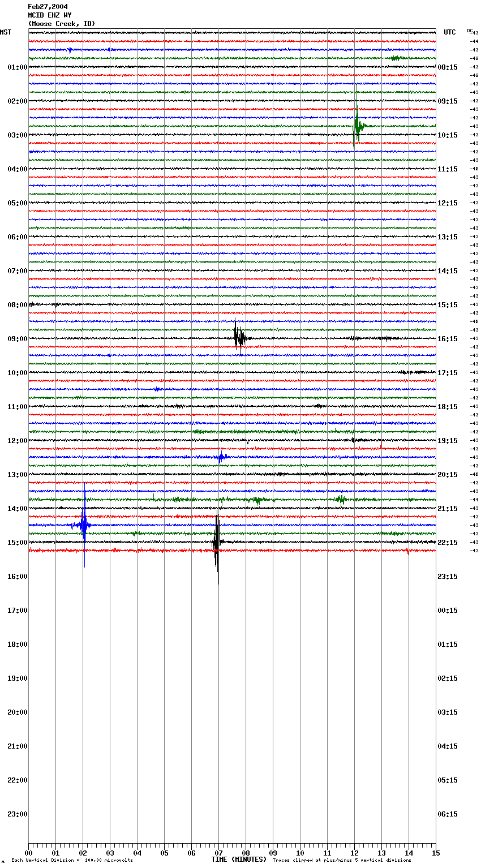481x868 pixels.
Task: Select the station code MCID EHZ WY
Action: coord(50,15)
